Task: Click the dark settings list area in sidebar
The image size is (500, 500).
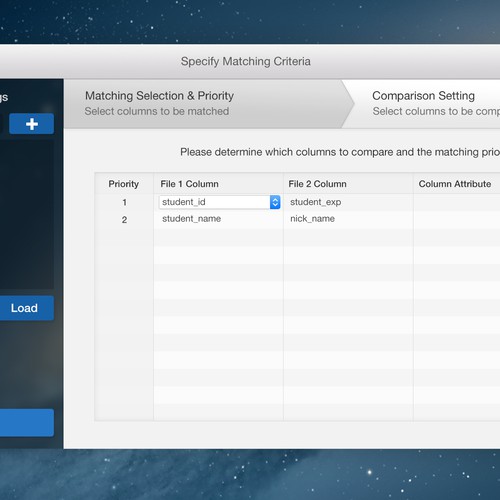Action: (27, 214)
